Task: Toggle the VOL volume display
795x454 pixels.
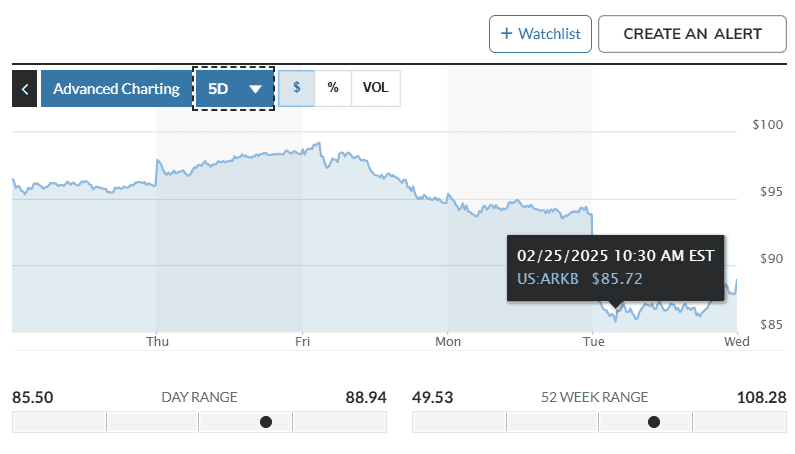Action: tap(376, 88)
